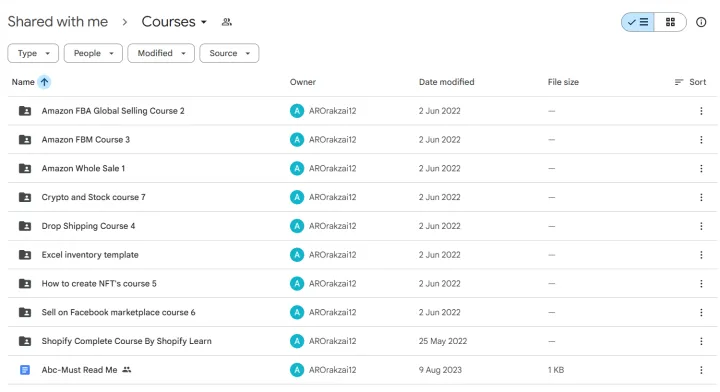Click the 1 KB file size cell
Image resolution: width=720 pixels, height=392 pixels.
556,370
